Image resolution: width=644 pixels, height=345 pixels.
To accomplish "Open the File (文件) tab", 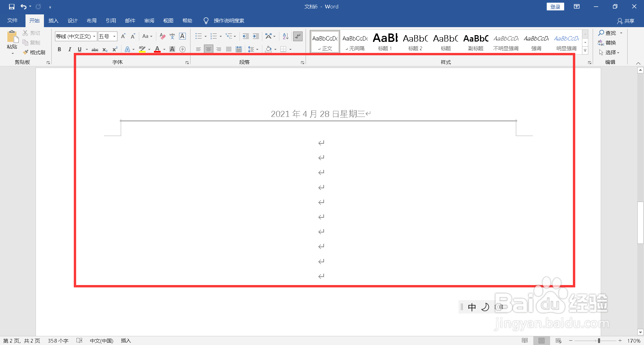I will pyautogui.click(x=12, y=20).
